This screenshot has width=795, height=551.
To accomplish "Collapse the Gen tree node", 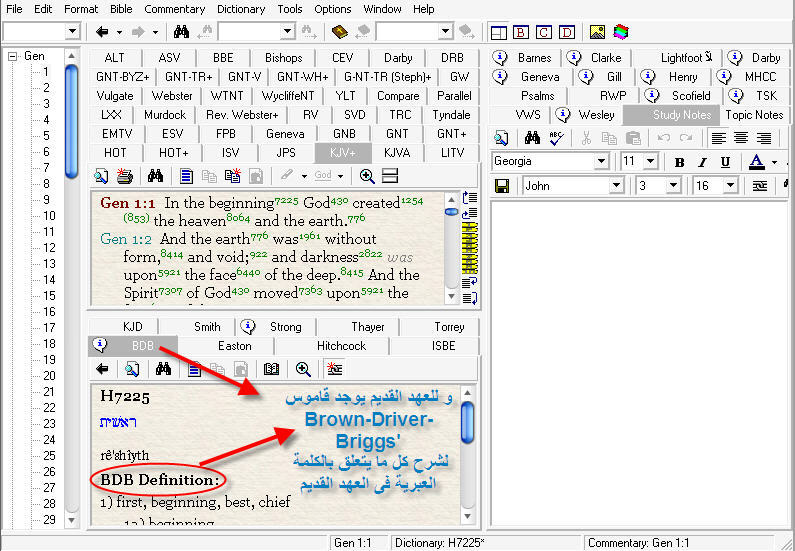I will (13, 56).
